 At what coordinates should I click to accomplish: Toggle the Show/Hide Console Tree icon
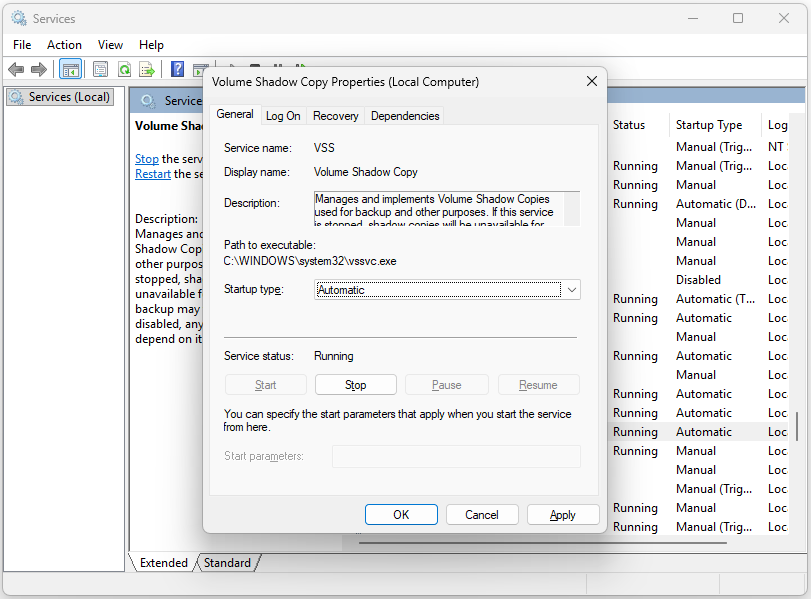(x=70, y=69)
